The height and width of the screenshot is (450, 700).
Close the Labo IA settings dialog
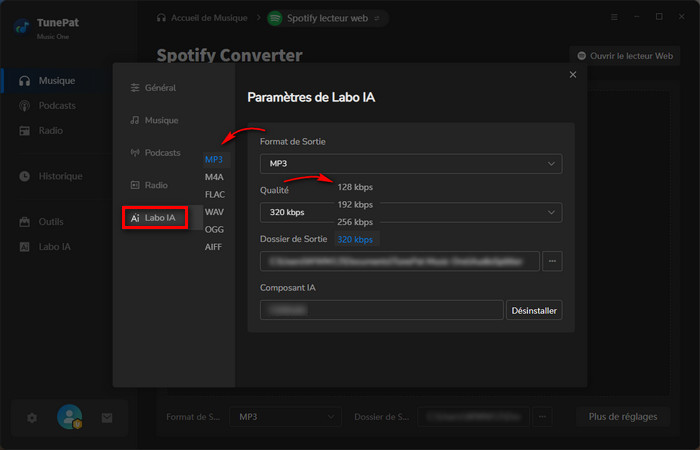573,75
